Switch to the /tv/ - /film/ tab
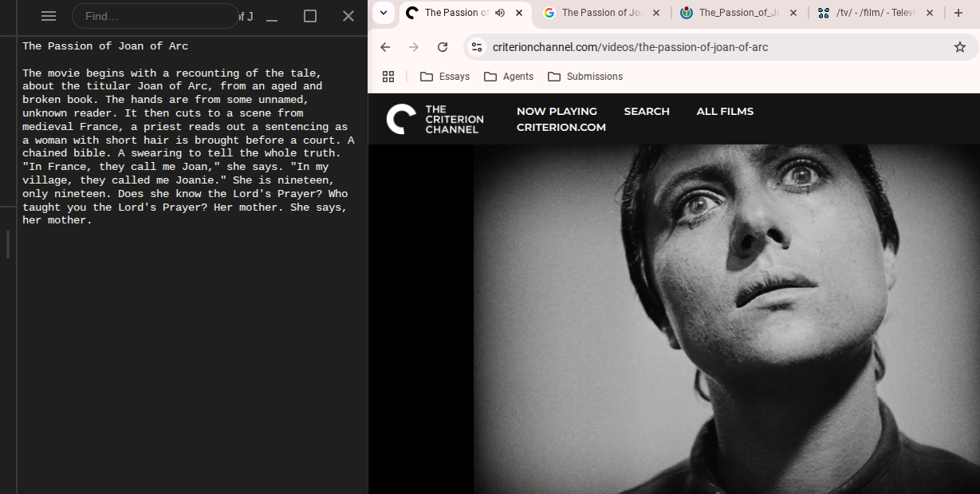The width and height of the screenshot is (980, 494). [868, 13]
